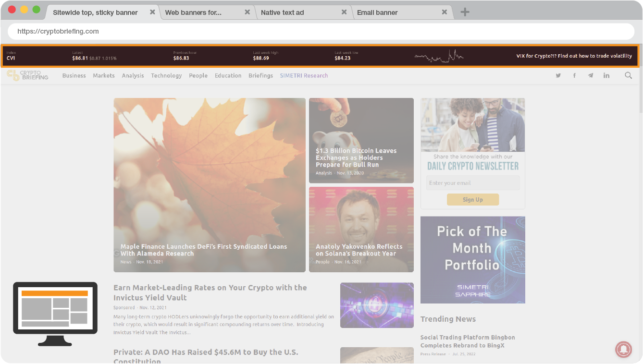Open the Business menu item
This screenshot has height=364, width=643.
tap(74, 75)
